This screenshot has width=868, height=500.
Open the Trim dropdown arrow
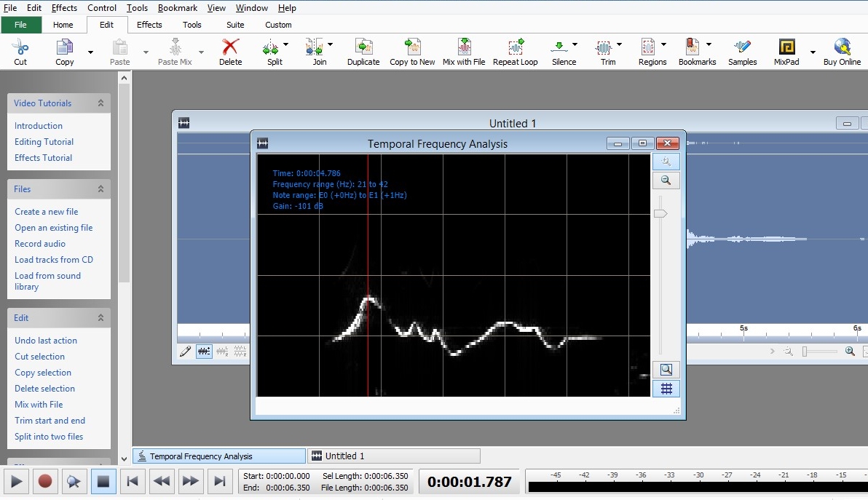[619, 44]
